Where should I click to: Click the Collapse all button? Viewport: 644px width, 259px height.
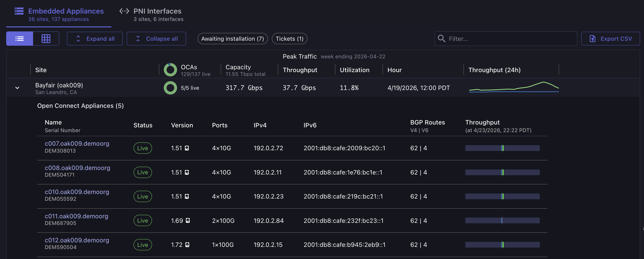pyautogui.click(x=156, y=39)
